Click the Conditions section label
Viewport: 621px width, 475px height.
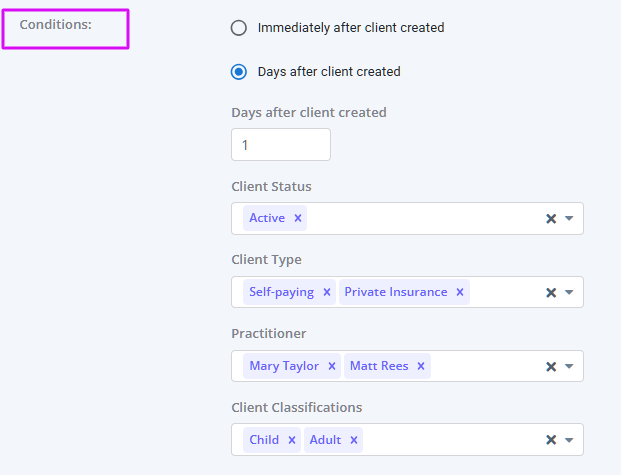click(56, 24)
